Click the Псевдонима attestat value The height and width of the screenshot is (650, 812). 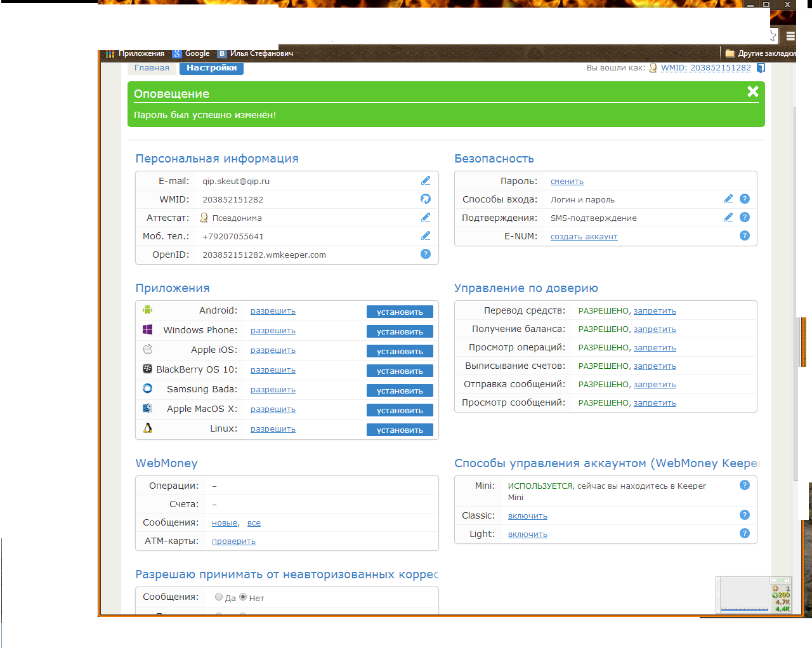(237, 218)
